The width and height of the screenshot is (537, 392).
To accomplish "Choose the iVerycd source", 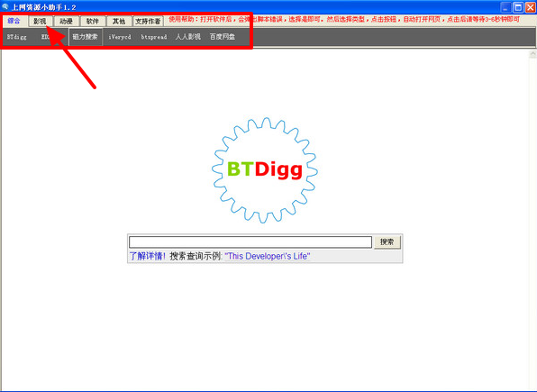I will tap(120, 37).
